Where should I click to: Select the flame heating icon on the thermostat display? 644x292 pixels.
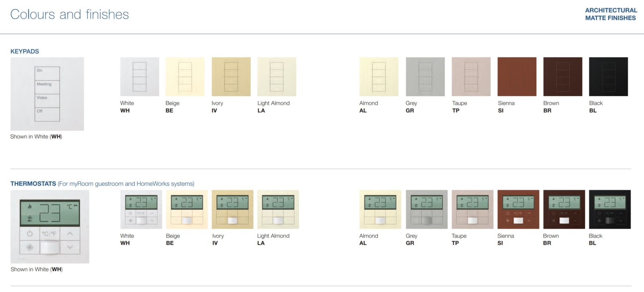pyautogui.click(x=30, y=206)
